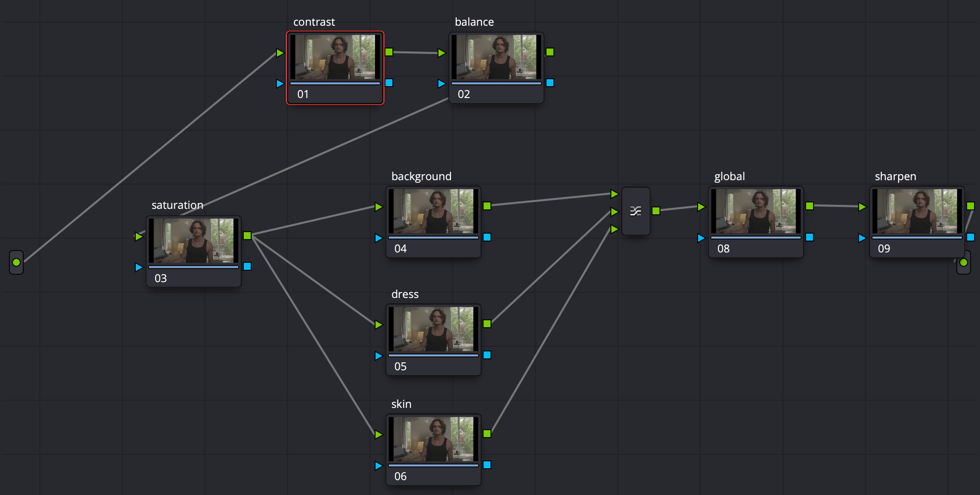Click green RGB input of background node
This screenshot has height=495, width=980.
379,207
